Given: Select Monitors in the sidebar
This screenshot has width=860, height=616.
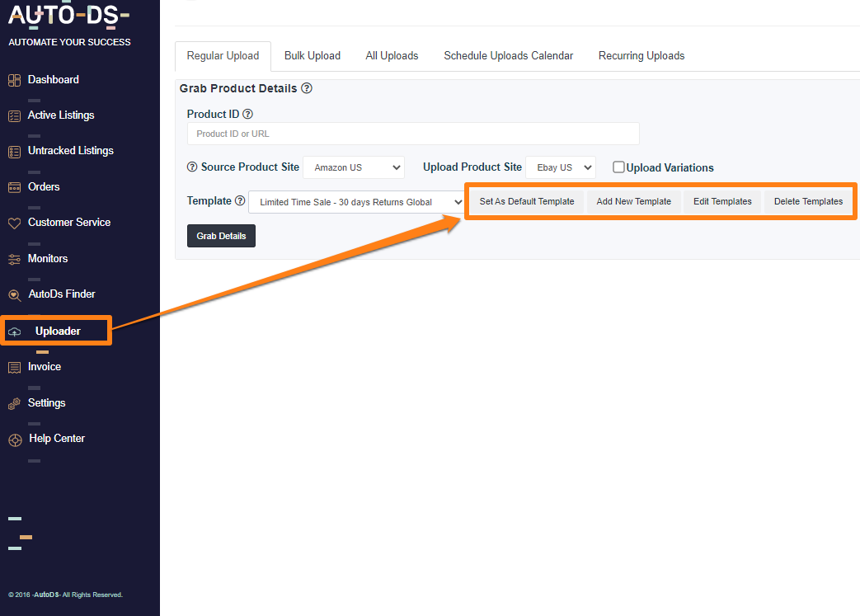Looking at the screenshot, I should click(x=48, y=259).
